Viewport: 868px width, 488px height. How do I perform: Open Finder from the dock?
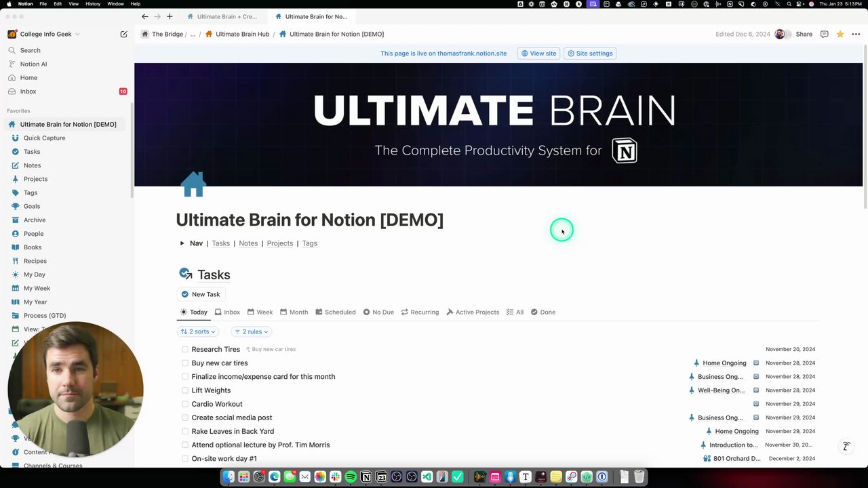229,477
